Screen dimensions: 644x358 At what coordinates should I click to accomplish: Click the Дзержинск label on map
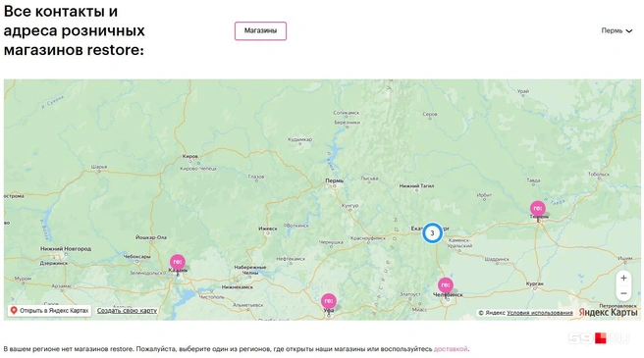tap(54, 263)
